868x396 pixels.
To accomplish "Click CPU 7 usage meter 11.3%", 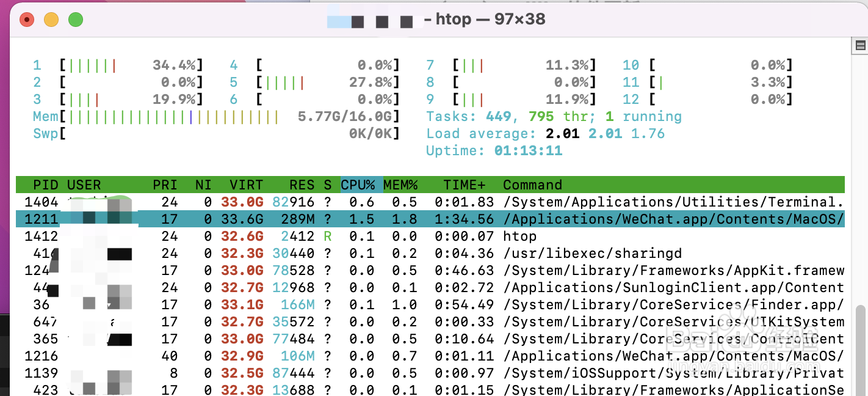I will [x=512, y=65].
